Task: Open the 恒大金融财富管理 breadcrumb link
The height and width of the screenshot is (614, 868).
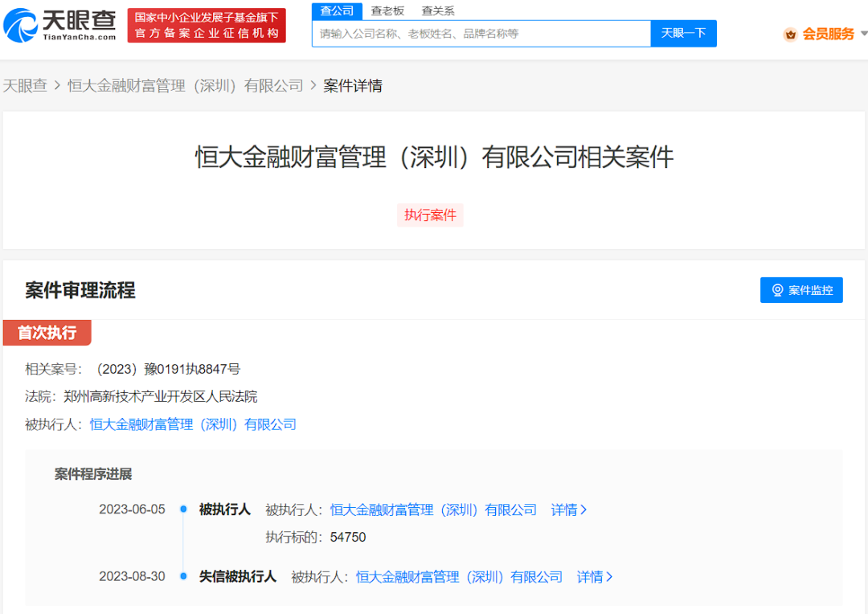Action: pos(186,86)
